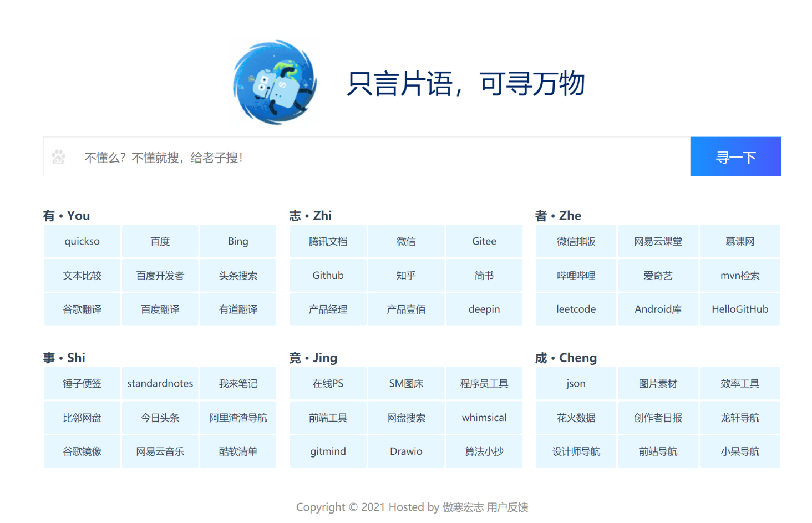Click the astronaut robot logo image

click(275, 82)
